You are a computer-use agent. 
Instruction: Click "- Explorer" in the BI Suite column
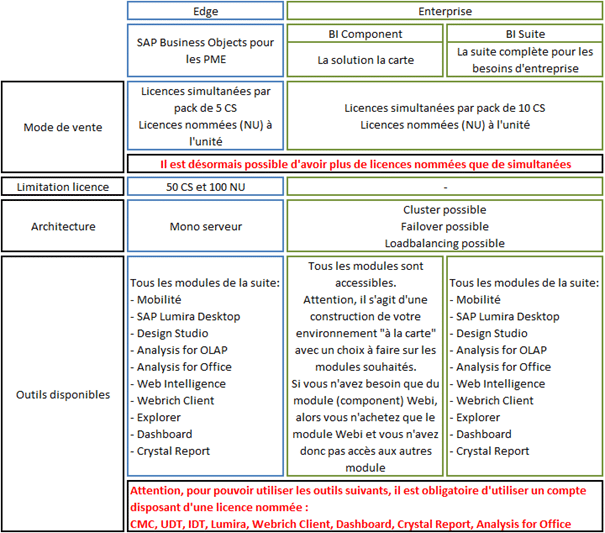pyautogui.click(x=475, y=418)
